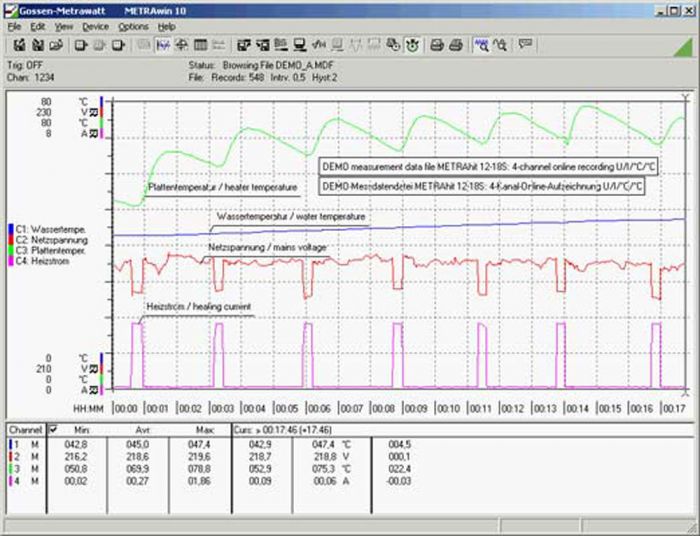Open the File menu

click(x=15, y=26)
